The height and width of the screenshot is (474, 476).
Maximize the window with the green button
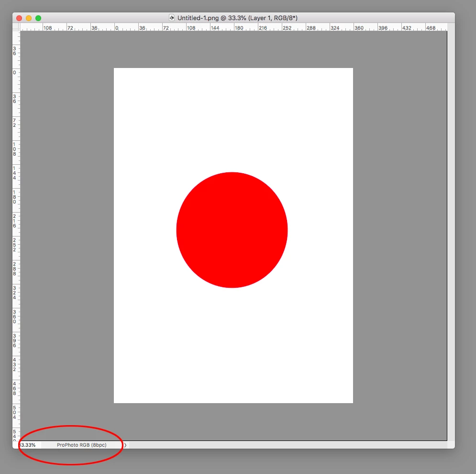tap(38, 18)
